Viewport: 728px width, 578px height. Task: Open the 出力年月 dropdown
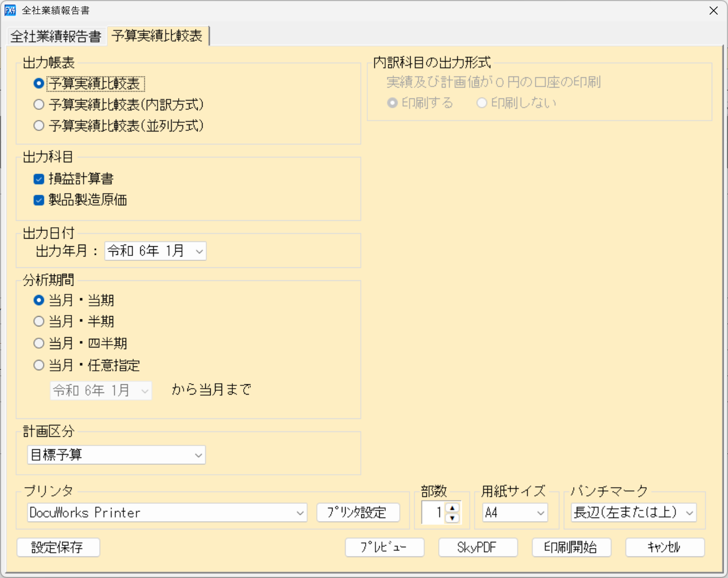click(x=199, y=251)
